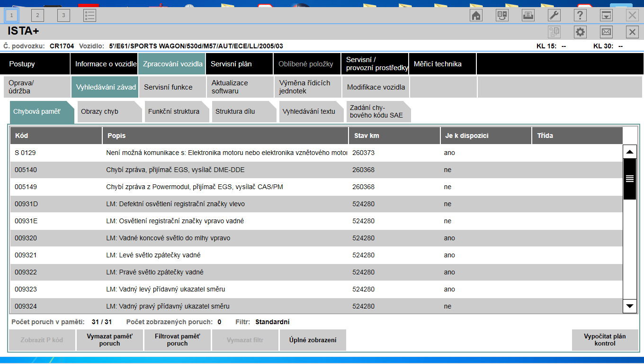Switch to Informace o vozidle tab
Image resolution: width=644 pixels, height=364 pixels.
[x=104, y=64]
